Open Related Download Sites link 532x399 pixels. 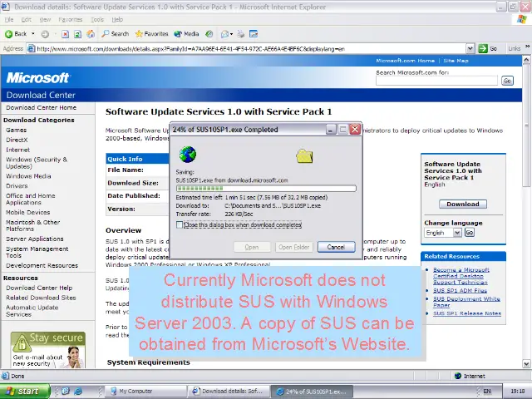(x=41, y=298)
